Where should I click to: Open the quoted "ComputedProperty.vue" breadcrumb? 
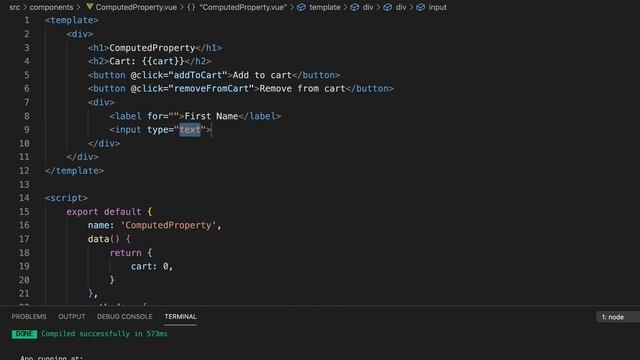coord(243,7)
